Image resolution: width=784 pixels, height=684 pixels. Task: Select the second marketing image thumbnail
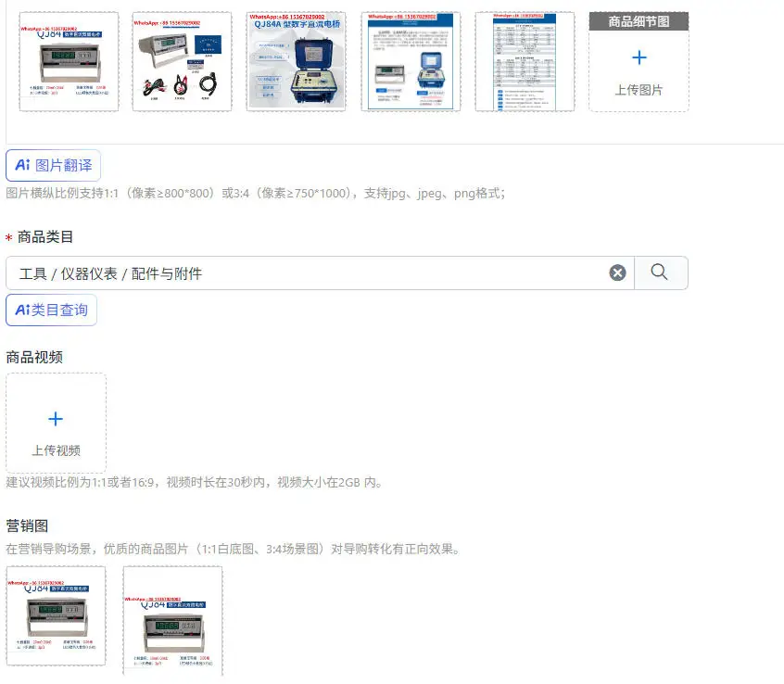point(173,622)
